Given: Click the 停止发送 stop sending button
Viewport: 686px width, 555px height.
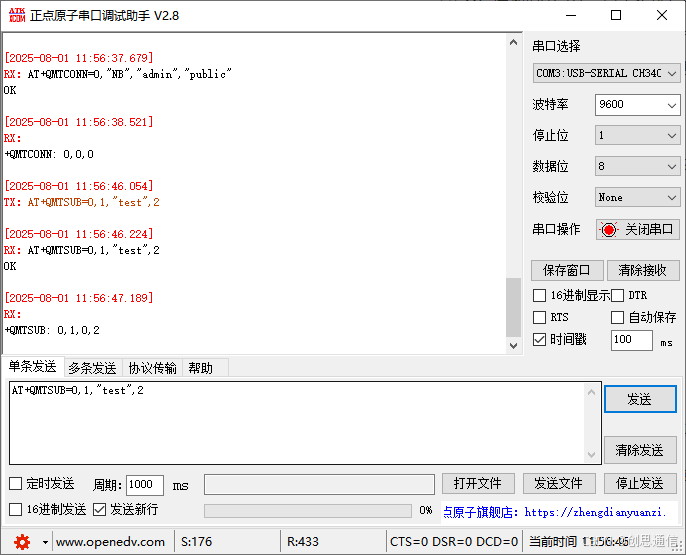Looking at the screenshot, I should 640,483.
